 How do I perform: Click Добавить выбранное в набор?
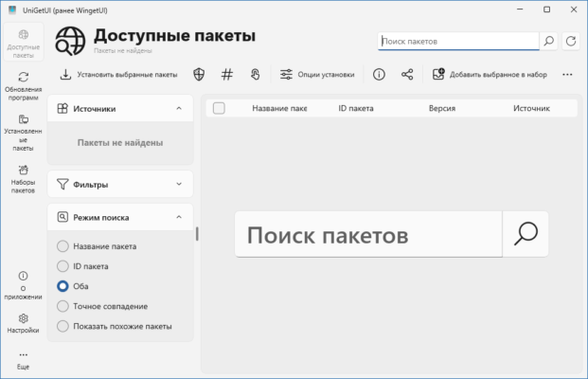(x=490, y=75)
